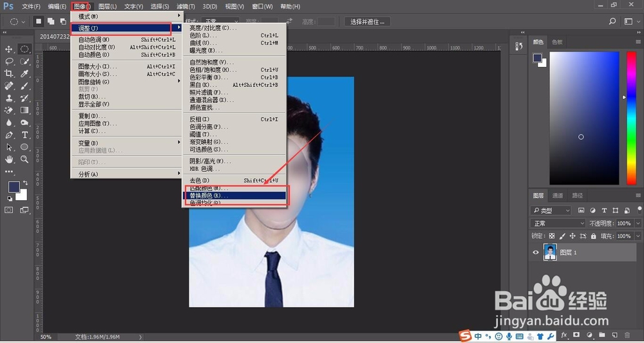Open the layer styles fx button
Screen dimensions: 644x343
pyautogui.click(x=564, y=335)
